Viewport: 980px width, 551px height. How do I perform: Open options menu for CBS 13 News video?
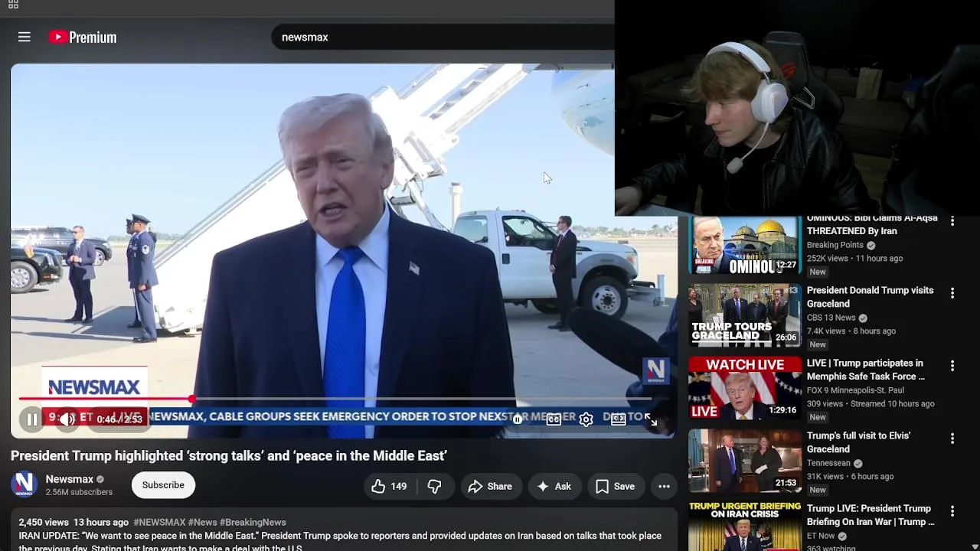[x=952, y=293]
